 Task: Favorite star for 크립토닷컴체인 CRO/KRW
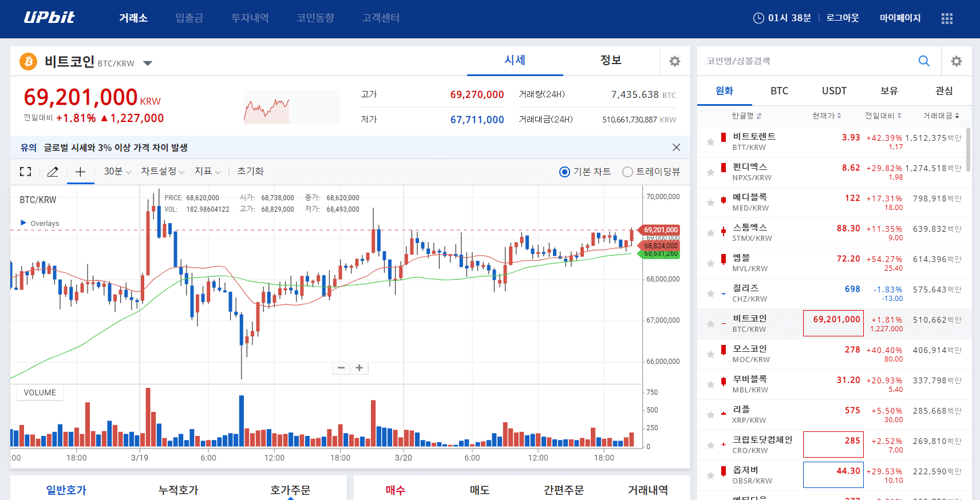pyautogui.click(x=710, y=445)
